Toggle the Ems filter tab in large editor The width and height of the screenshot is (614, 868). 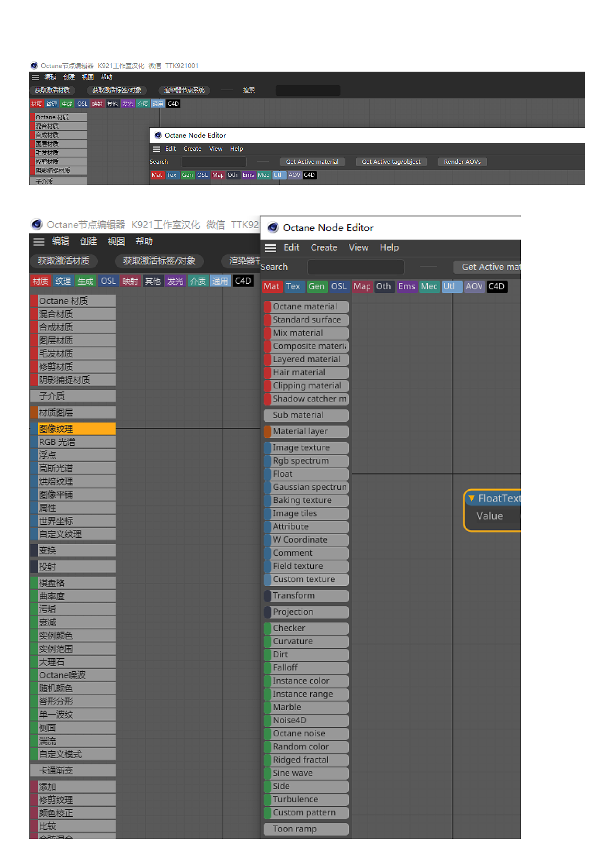pyautogui.click(x=406, y=286)
